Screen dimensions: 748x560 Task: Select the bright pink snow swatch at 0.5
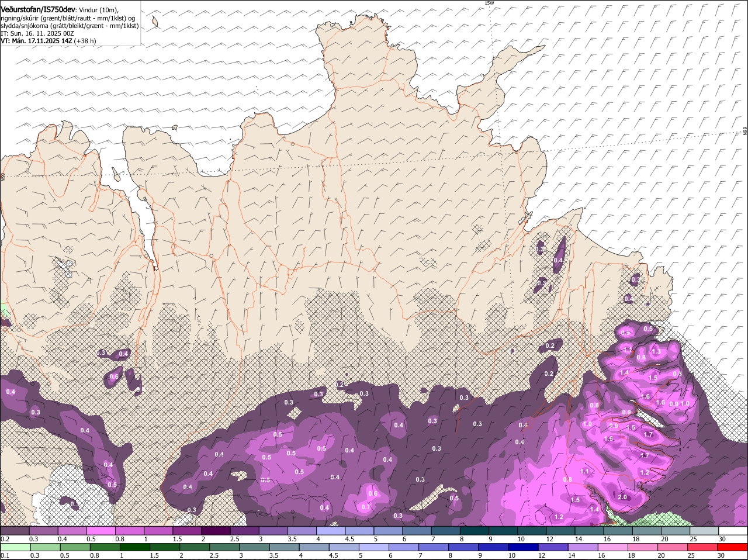[101, 531]
